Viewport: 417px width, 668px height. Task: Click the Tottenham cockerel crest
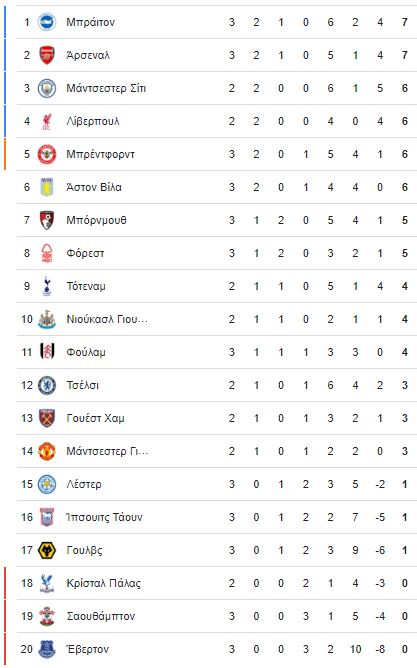tap(47, 286)
